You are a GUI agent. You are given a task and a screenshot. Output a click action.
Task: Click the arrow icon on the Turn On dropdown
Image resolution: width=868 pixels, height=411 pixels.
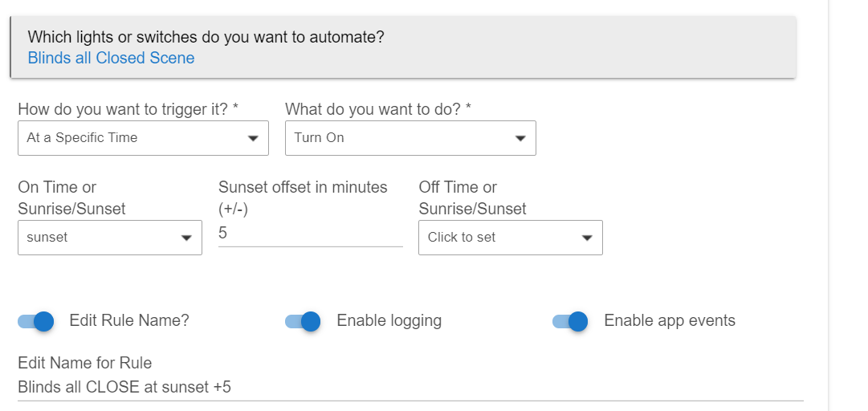click(x=520, y=139)
